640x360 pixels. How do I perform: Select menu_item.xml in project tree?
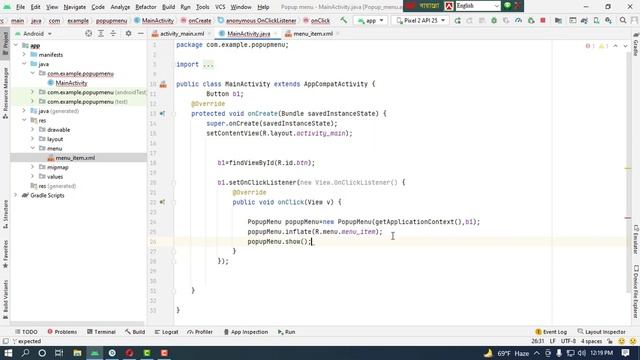tap(75, 158)
